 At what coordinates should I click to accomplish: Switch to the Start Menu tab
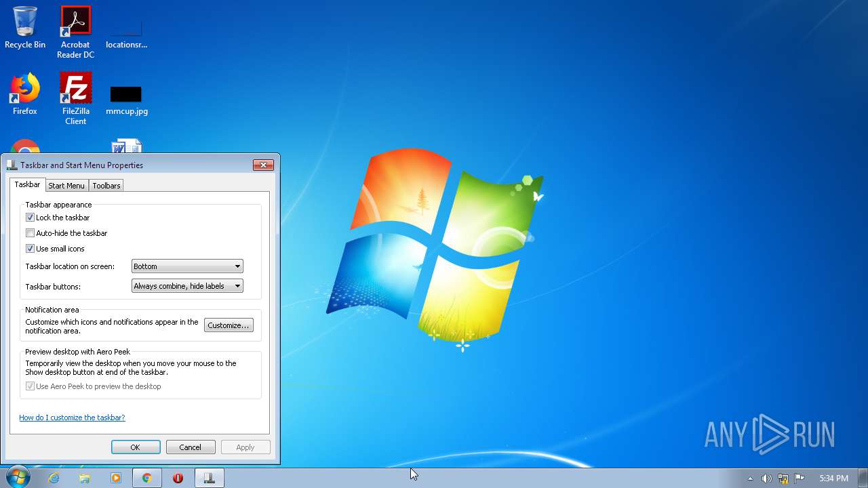66,186
